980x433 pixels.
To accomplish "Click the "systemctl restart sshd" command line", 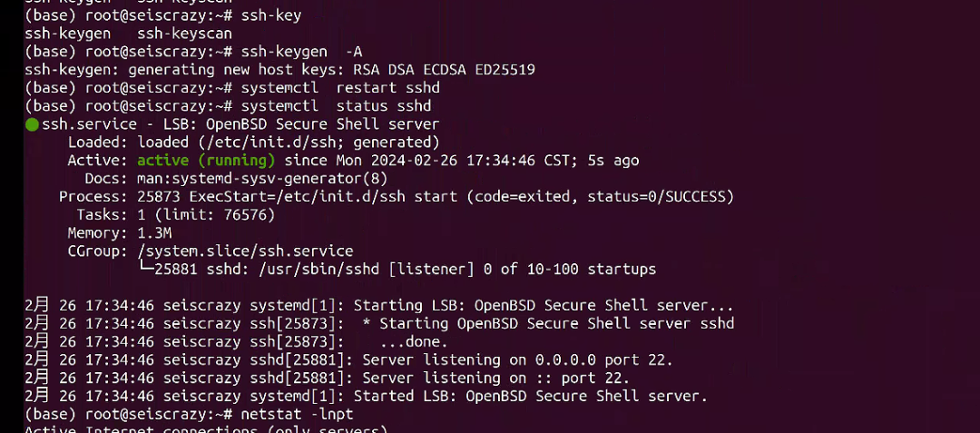I will [339, 88].
